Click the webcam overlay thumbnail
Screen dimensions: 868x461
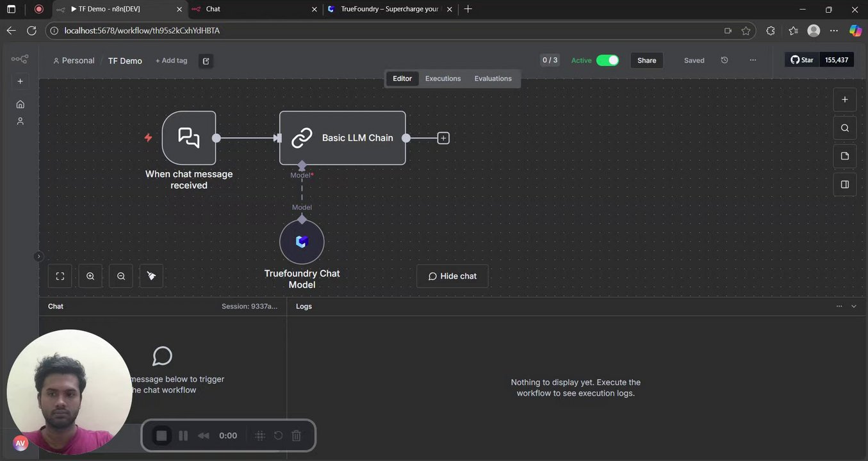(x=69, y=392)
